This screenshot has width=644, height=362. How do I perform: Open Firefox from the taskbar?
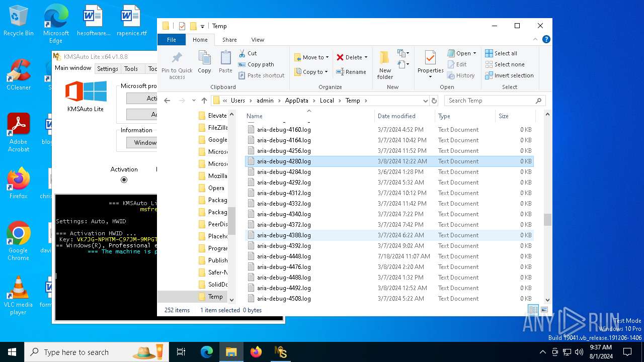point(256,352)
